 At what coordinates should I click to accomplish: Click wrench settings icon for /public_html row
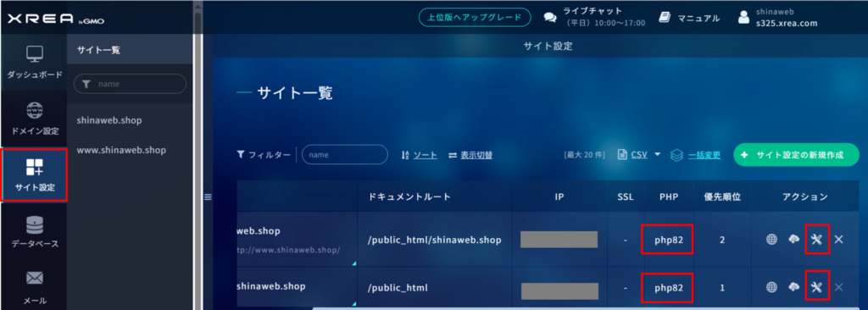point(816,287)
